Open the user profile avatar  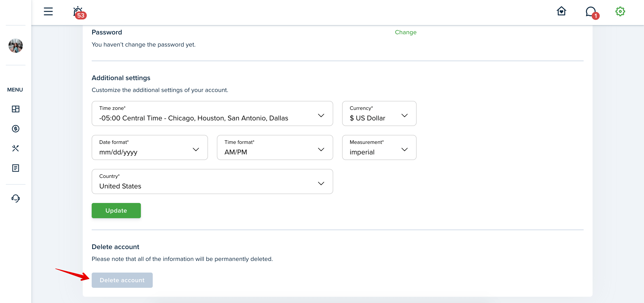point(15,45)
